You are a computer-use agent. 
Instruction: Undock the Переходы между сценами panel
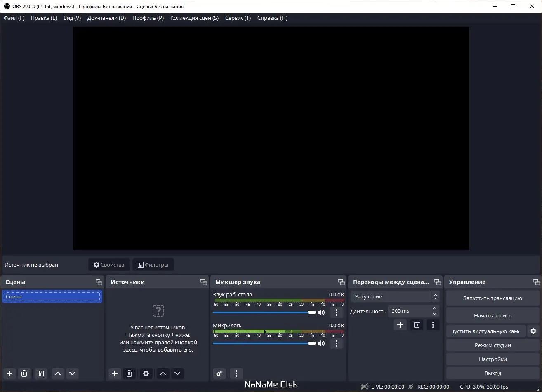click(438, 282)
